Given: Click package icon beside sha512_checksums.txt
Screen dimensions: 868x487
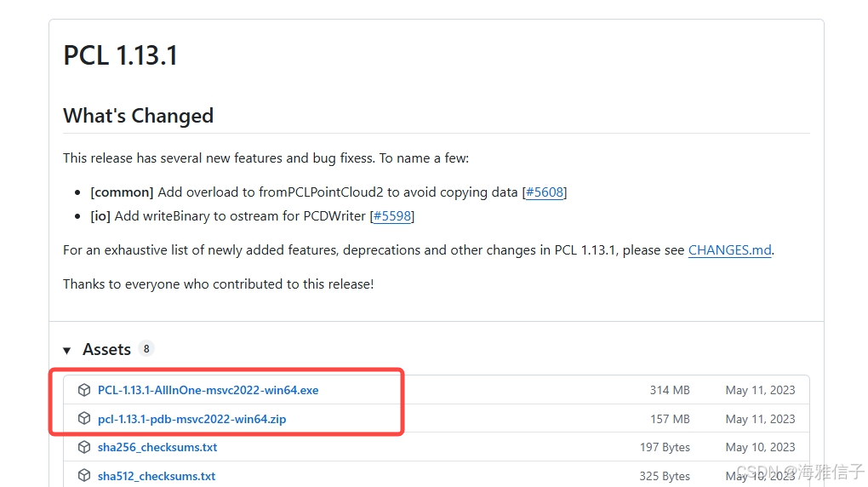Looking at the screenshot, I should [84, 475].
